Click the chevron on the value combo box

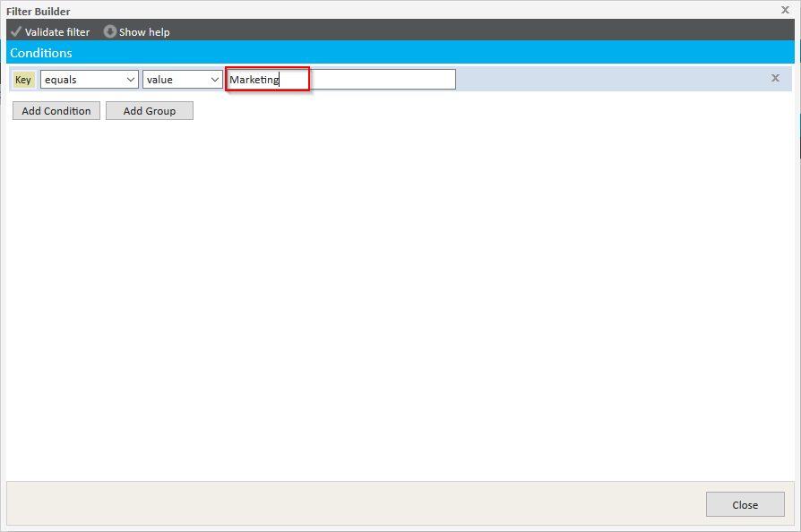click(215, 80)
